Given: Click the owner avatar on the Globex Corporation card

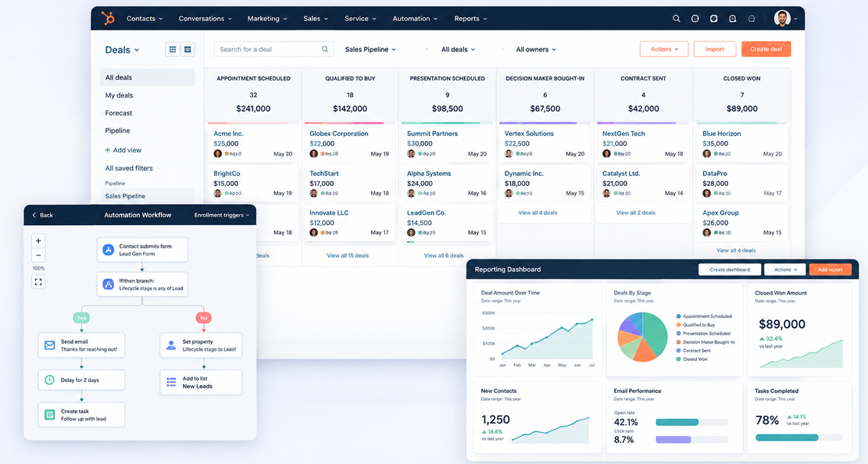Looking at the screenshot, I should (x=314, y=153).
